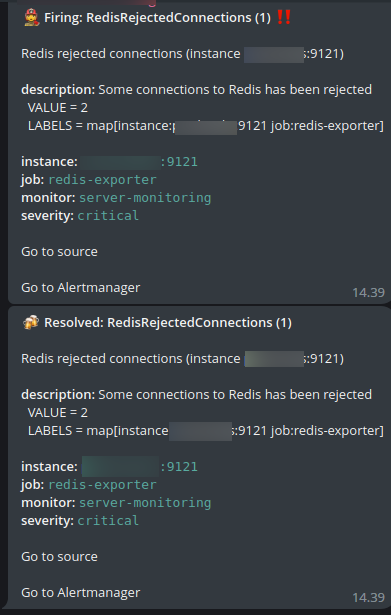Image resolution: width=391 pixels, height=615 pixels.
Task: Click the Resolved: RedisRejectedConnections heading
Action: pyautogui.click(x=168, y=323)
